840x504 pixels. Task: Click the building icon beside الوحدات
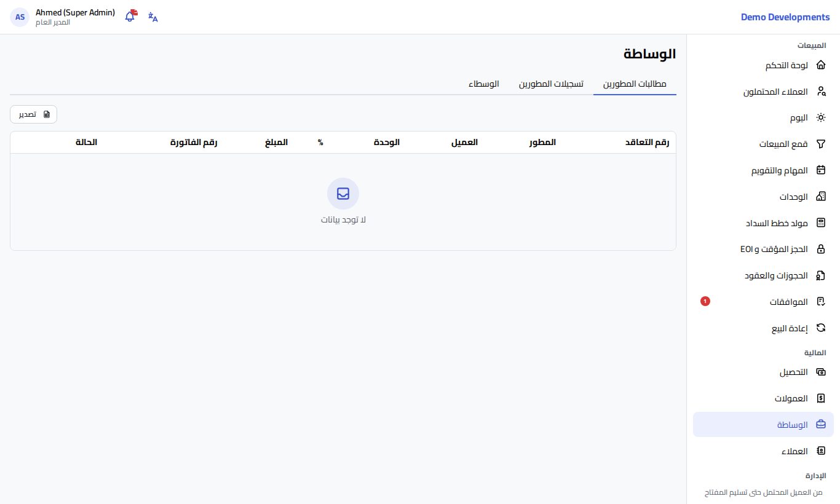(820, 197)
